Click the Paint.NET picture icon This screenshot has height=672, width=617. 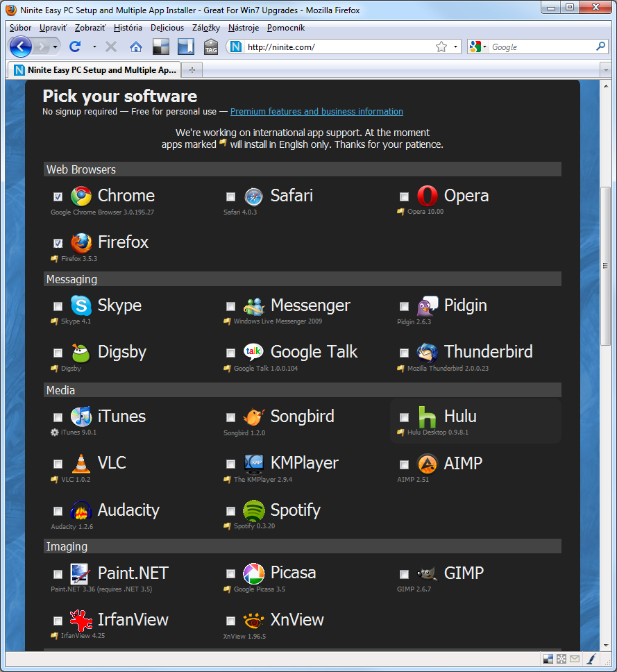[80, 574]
